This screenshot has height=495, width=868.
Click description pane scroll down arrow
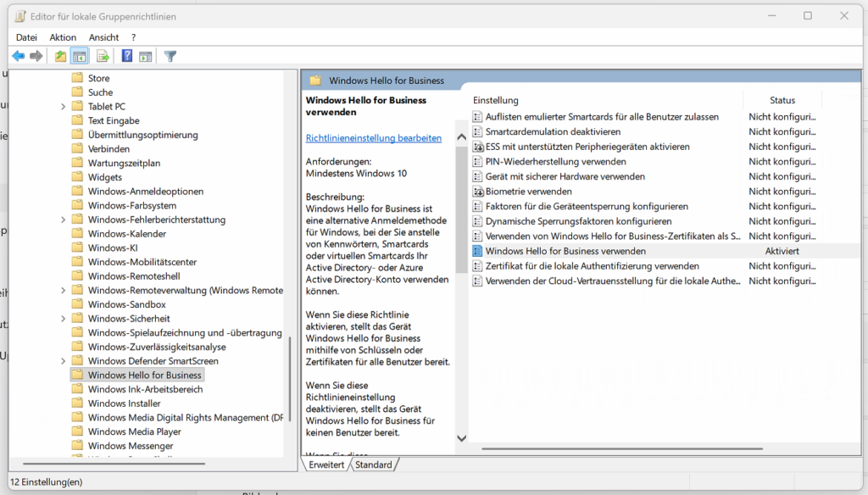point(462,438)
